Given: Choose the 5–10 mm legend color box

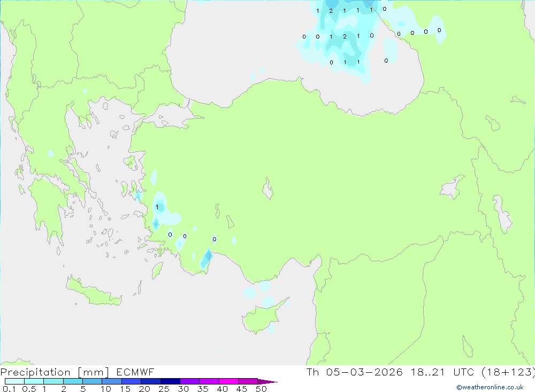Looking at the screenshot, I should click(92, 381).
